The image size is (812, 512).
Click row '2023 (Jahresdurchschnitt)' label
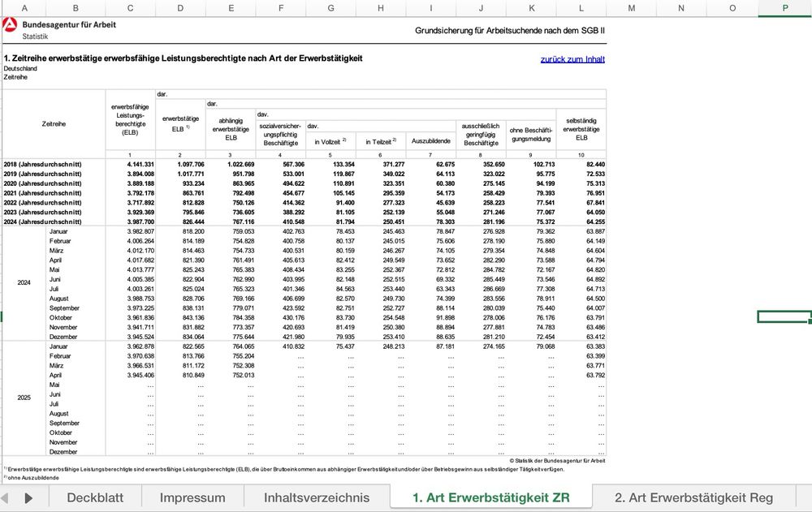click(x=42, y=213)
